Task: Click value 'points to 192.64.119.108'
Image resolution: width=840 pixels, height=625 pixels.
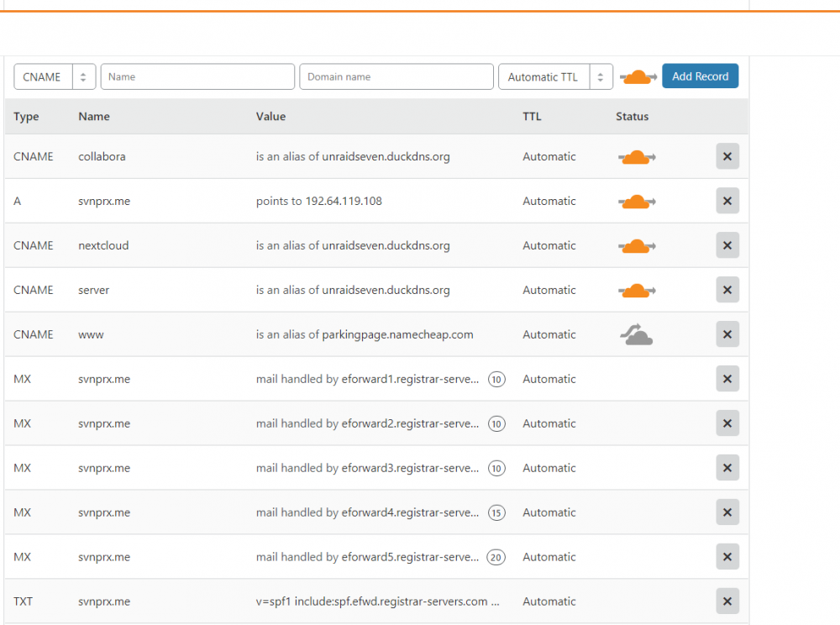Action: (x=318, y=201)
